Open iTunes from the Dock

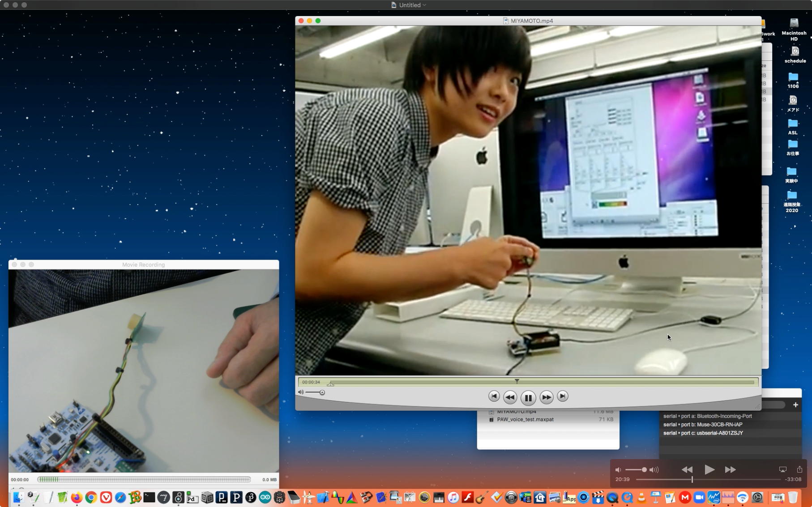coord(453,497)
